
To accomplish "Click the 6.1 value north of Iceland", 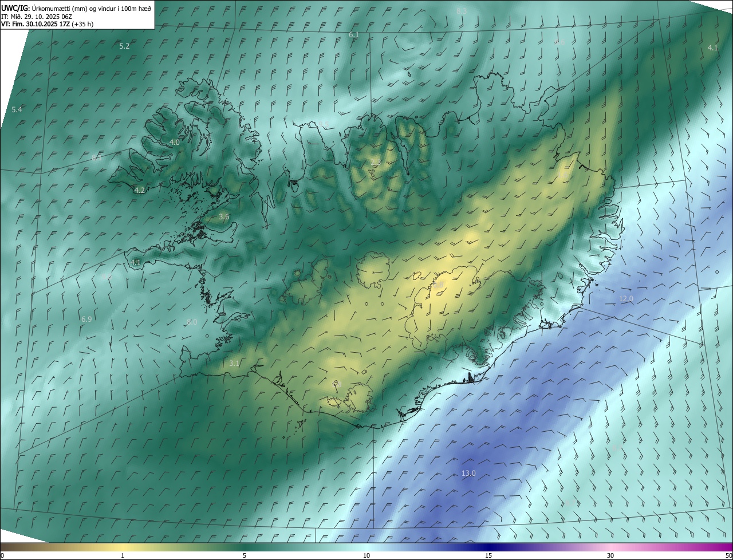I will click(354, 35).
